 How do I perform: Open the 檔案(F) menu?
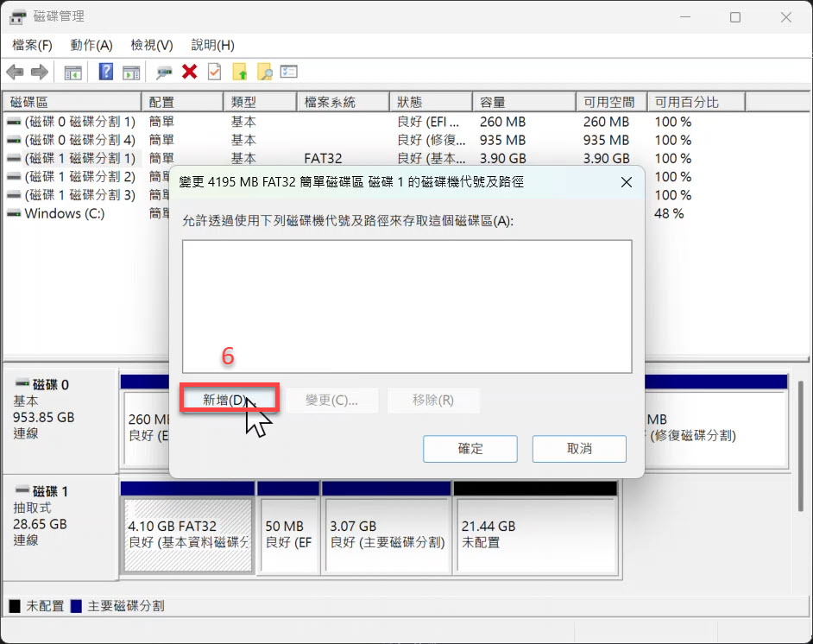point(32,45)
